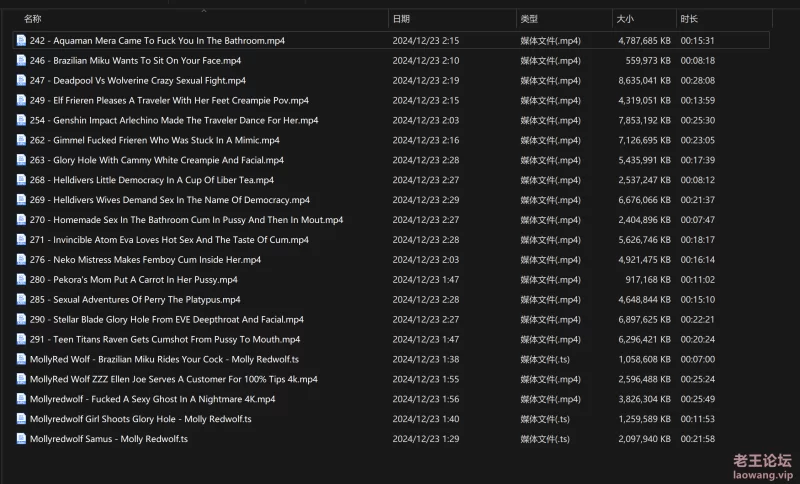The width and height of the screenshot is (800, 484).
Task: Click the 2:16 date cell of file 262
Action: click(x=426, y=140)
